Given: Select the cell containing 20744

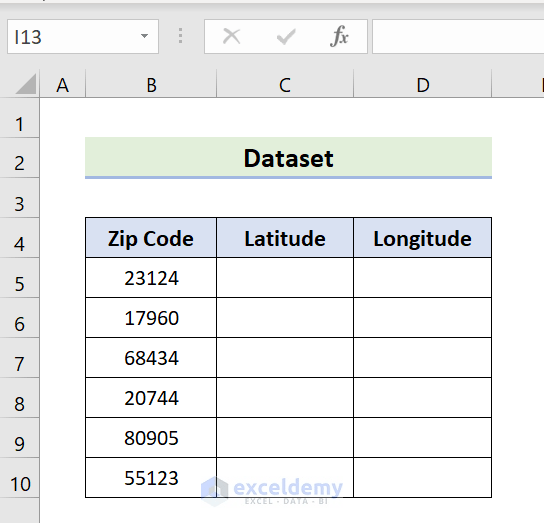Looking at the screenshot, I should coord(151,397).
